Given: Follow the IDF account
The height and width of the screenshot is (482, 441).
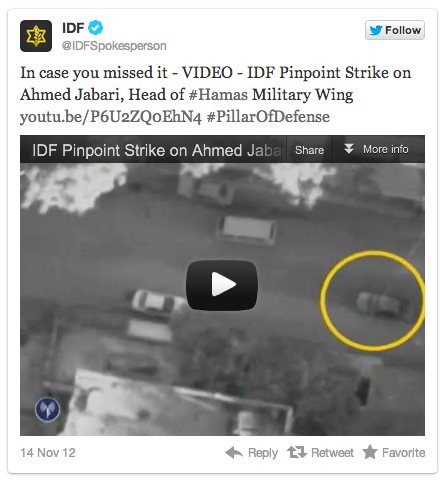Looking at the screenshot, I should [395, 30].
